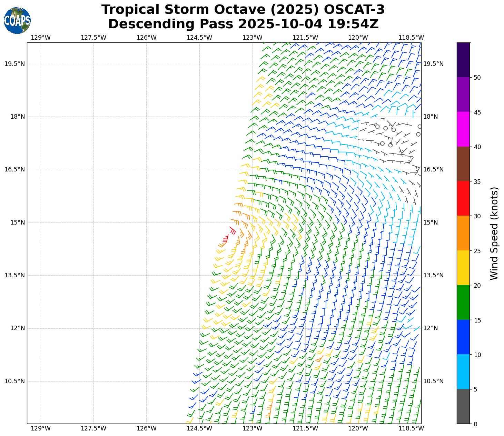
Task: Click the Wind Speed (knots) colorbar label
Action: pyautogui.click(x=494, y=233)
